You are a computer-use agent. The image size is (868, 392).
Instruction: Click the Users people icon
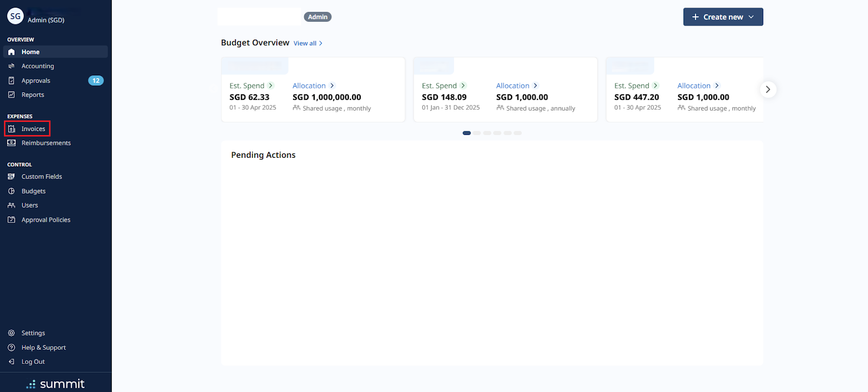(11, 205)
